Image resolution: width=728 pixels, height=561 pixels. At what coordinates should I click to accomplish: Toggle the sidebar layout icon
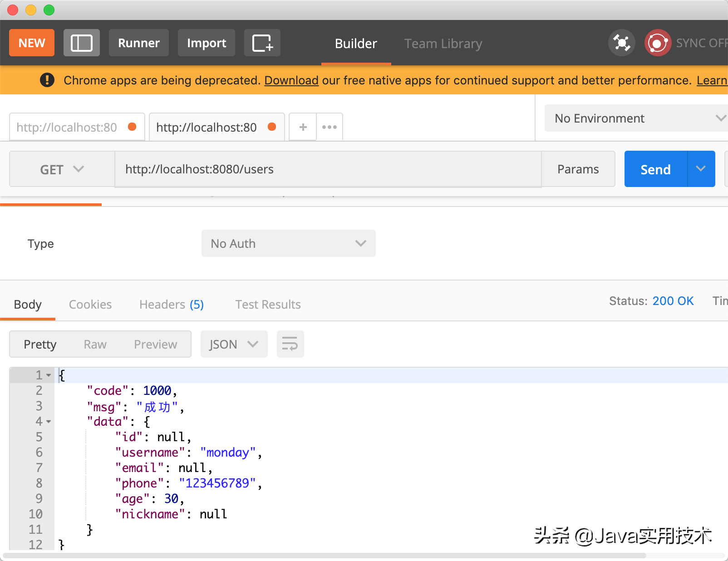click(x=82, y=43)
